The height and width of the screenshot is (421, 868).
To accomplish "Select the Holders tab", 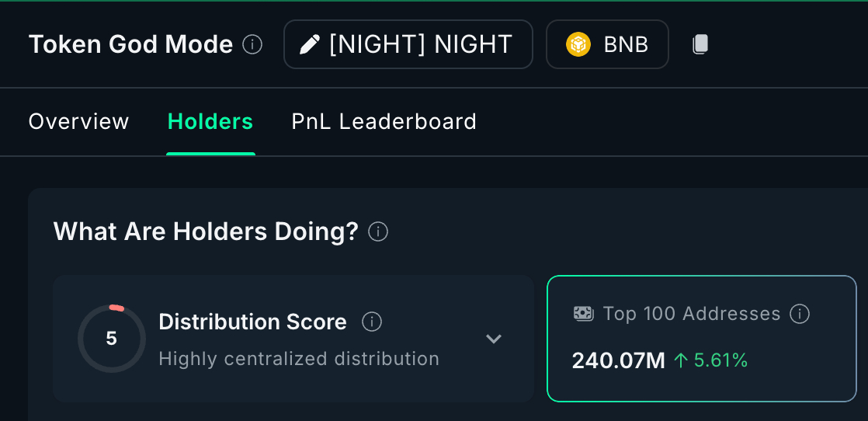I will click(210, 122).
